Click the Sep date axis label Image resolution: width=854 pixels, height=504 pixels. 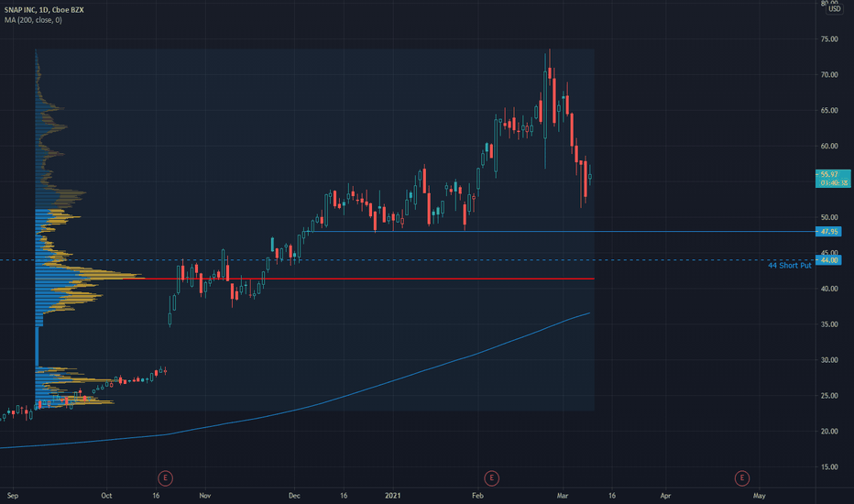tap(13, 496)
